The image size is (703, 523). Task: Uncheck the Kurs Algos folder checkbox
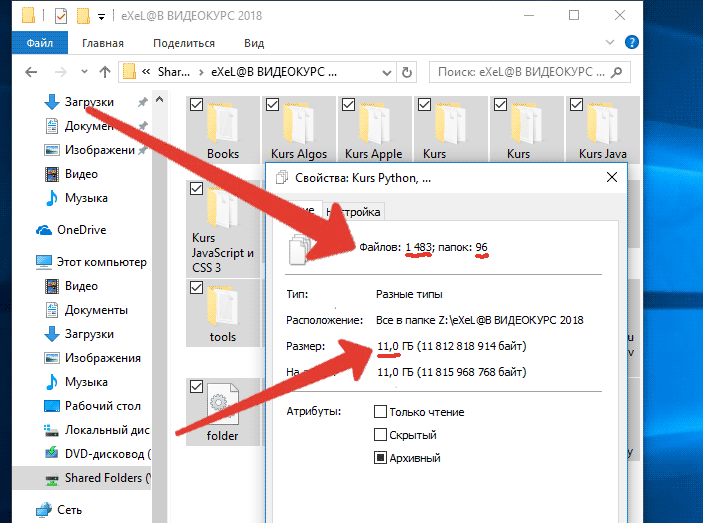click(272, 105)
